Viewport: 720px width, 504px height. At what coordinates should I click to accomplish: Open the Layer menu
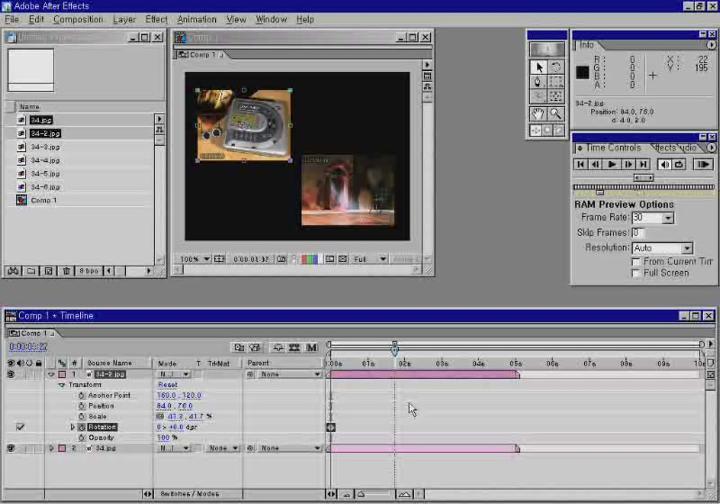[x=124, y=19]
